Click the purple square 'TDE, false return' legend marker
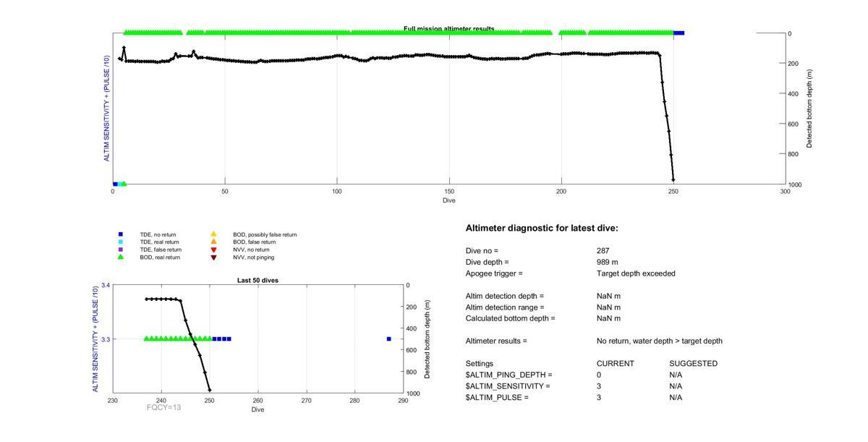Screen dimensions: 868x442 tap(121, 250)
